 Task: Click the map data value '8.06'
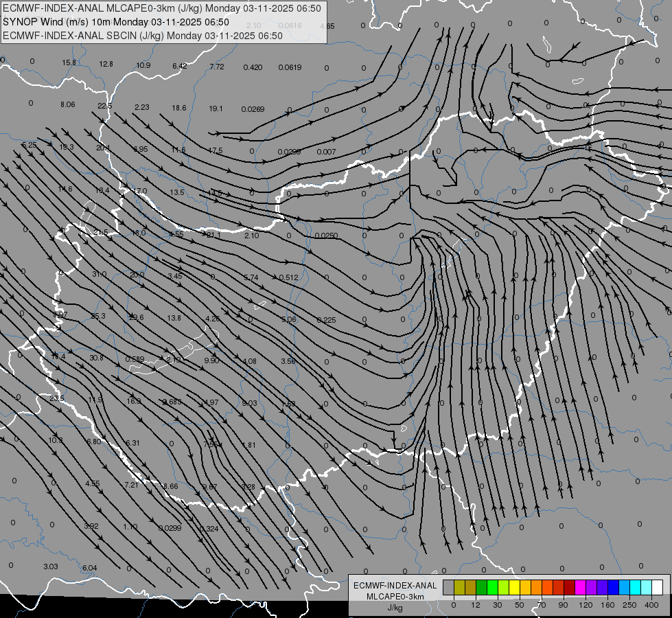[x=68, y=104]
